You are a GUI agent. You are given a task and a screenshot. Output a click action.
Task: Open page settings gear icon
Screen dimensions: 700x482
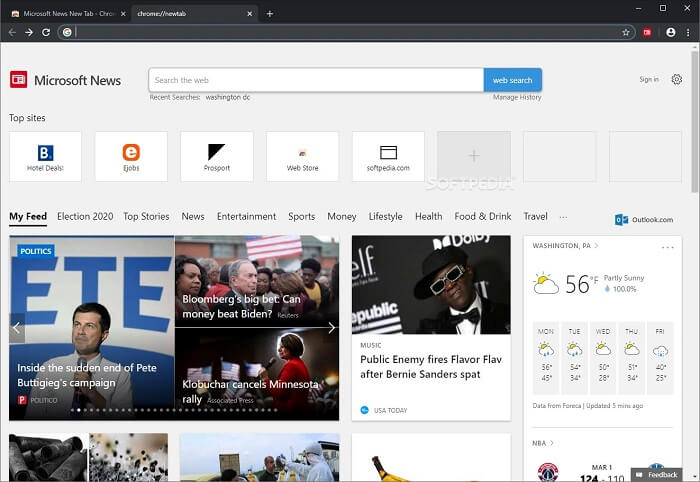click(677, 79)
